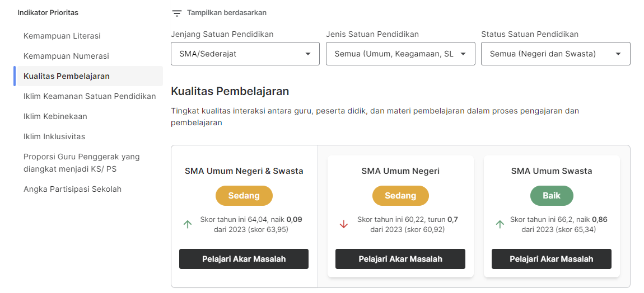Click the green Baik badge on SMA Umum Swasta
Screen dimensions: 644x293
point(552,196)
